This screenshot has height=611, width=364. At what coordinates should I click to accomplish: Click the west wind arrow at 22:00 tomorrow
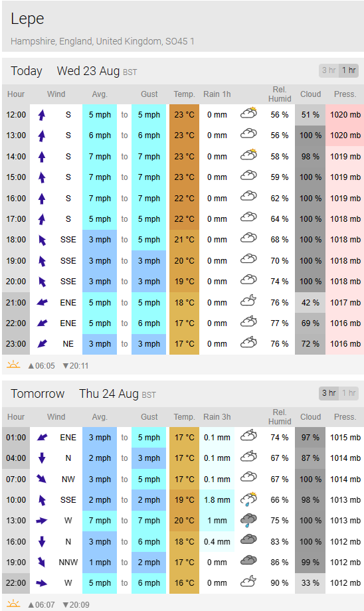pyautogui.click(x=42, y=583)
